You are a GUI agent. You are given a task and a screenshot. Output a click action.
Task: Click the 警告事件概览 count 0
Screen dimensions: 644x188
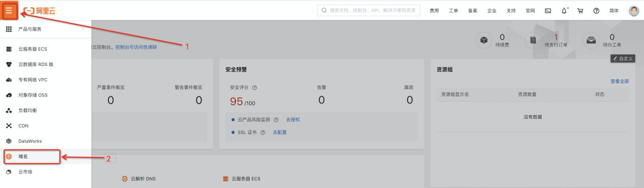point(198,100)
